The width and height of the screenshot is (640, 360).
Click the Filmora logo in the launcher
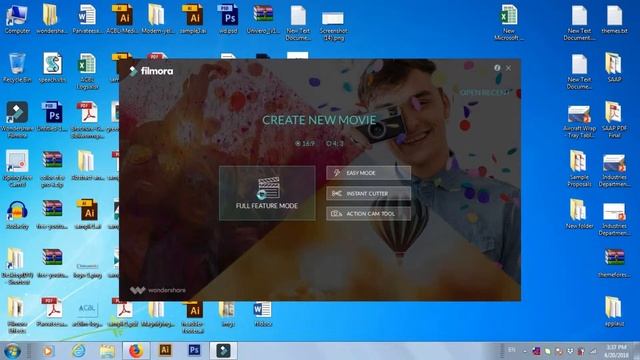(x=151, y=71)
